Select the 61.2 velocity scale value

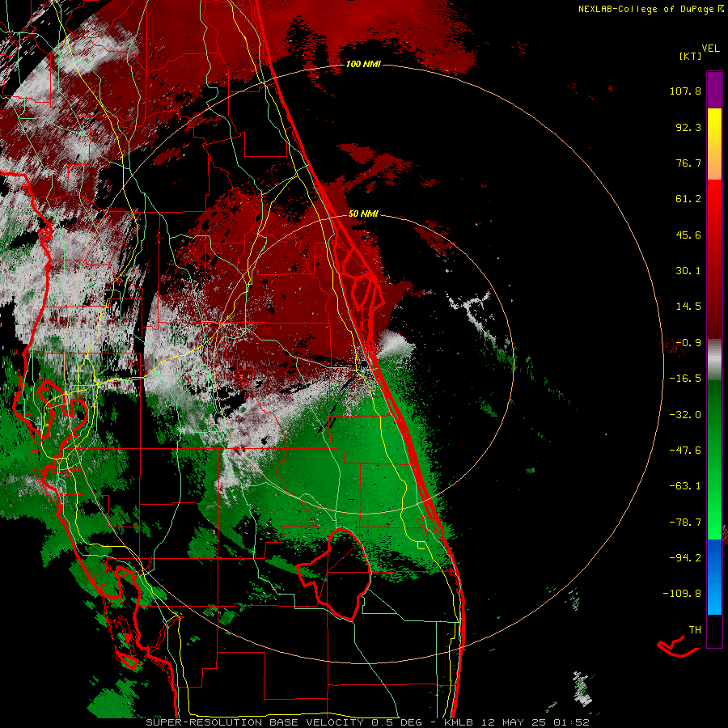click(688, 199)
